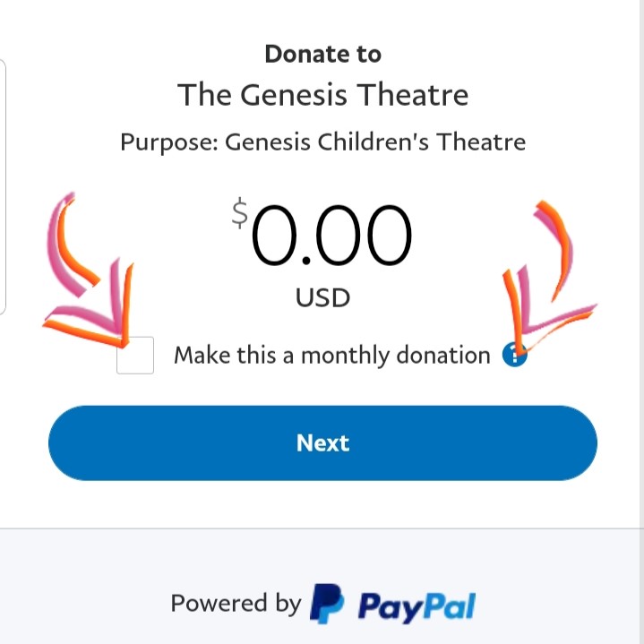Click the left pink-orange arrow annotation
The image size is (644, 644).
(89, 269)
